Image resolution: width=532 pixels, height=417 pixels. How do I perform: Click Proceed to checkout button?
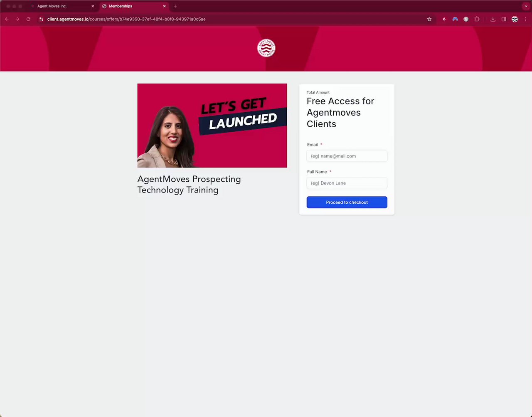coord(347,202)
